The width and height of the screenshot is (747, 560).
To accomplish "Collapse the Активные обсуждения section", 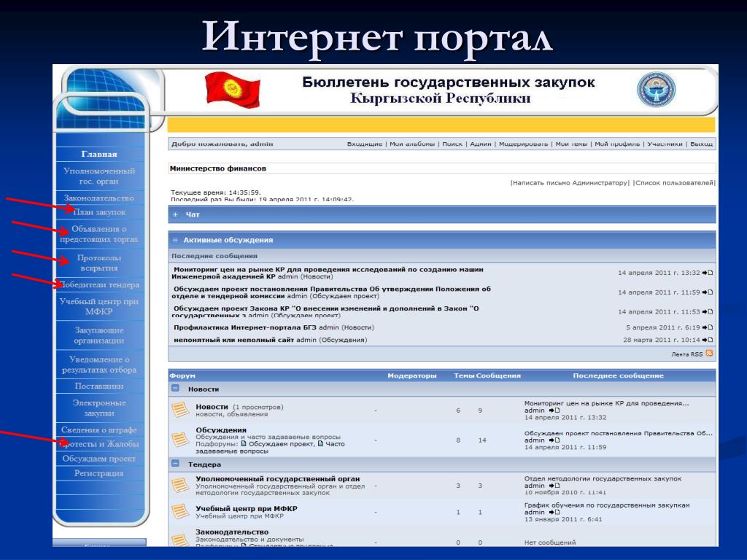I will tap(175, 240).
